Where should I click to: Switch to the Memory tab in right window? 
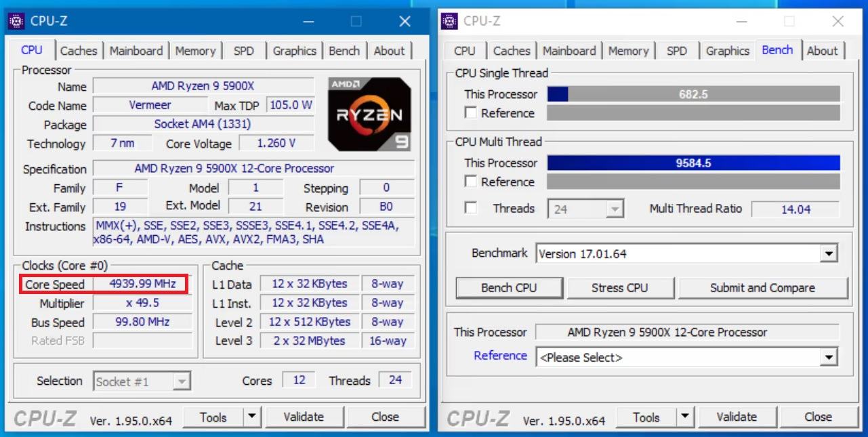coord(628,51)
